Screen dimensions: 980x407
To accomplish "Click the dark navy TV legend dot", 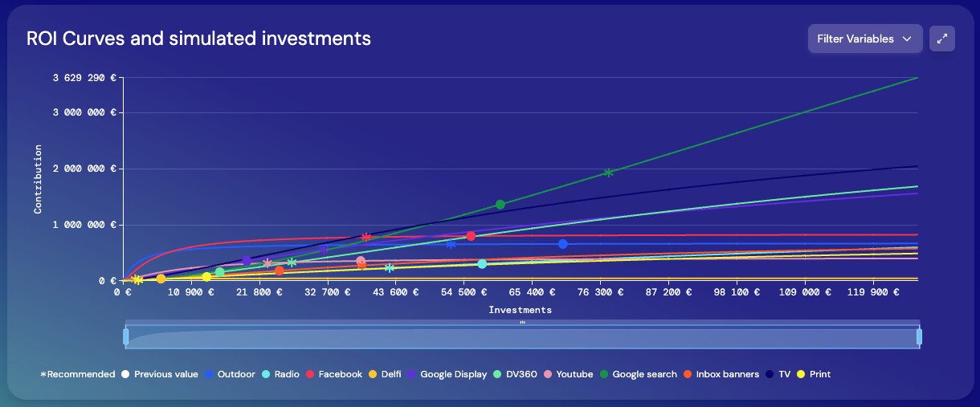I will (770, 374).
